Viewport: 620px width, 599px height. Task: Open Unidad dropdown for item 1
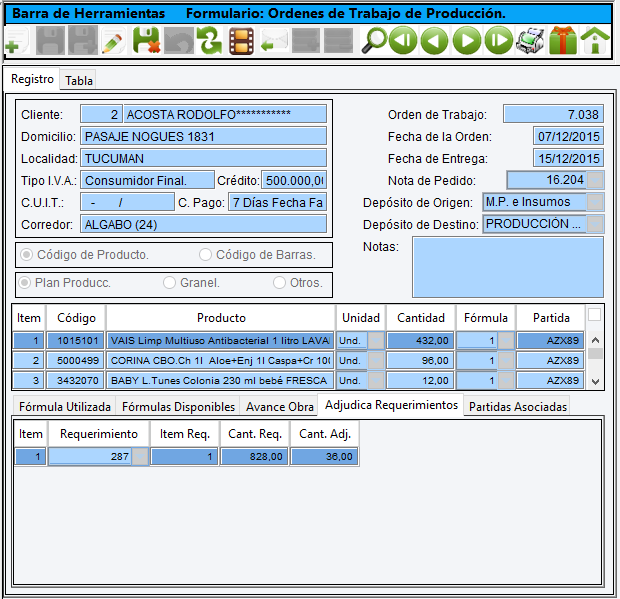[x=376, y=340]
